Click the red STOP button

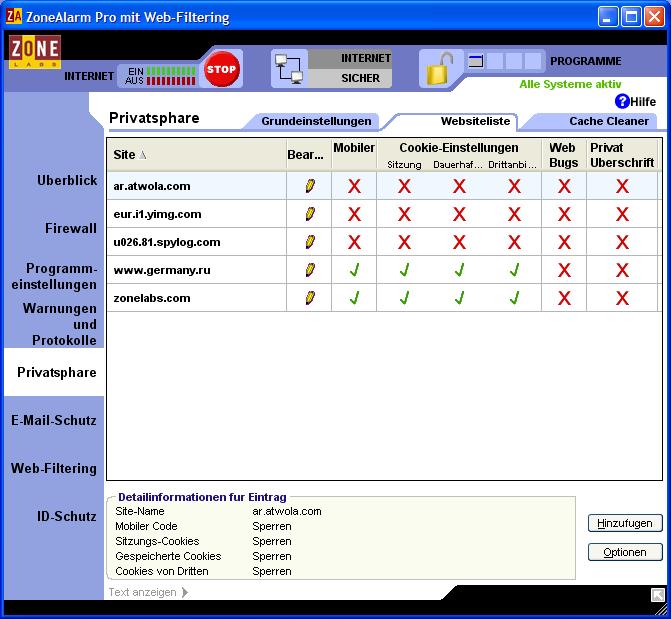point(221,69)
